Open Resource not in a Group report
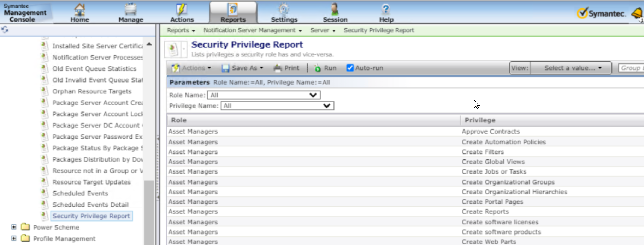 tap(98, 171)
